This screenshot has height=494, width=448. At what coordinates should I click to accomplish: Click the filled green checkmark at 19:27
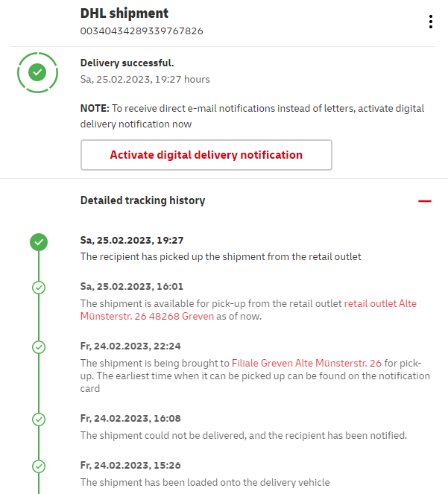click(39, 241)
